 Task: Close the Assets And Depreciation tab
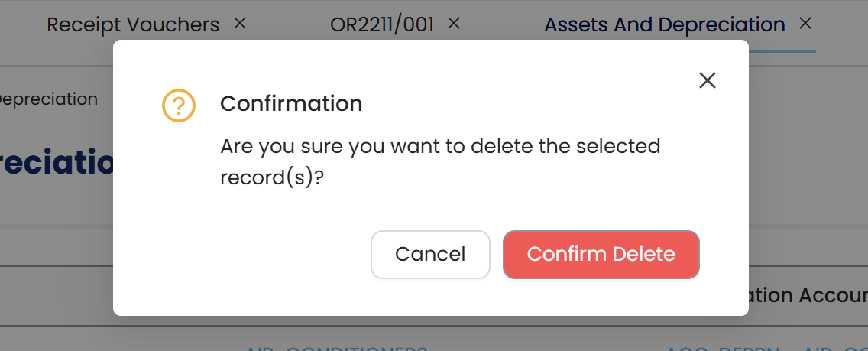click(805, 24)
